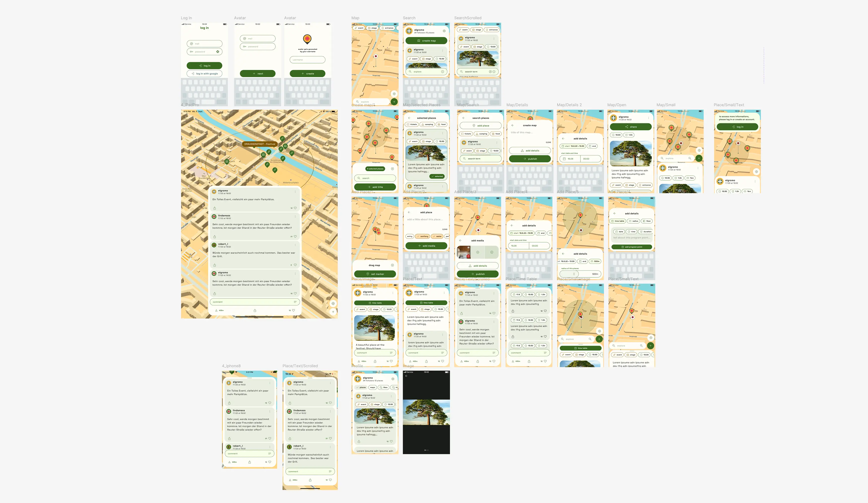Close 'drag map' panel with X icon
This screenshot has width=868, height=503.
click(x=392, y=265)
